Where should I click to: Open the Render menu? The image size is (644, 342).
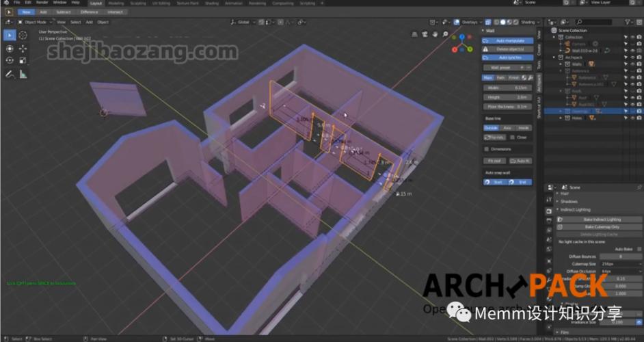pyautogui.click(x=42, y=3)
